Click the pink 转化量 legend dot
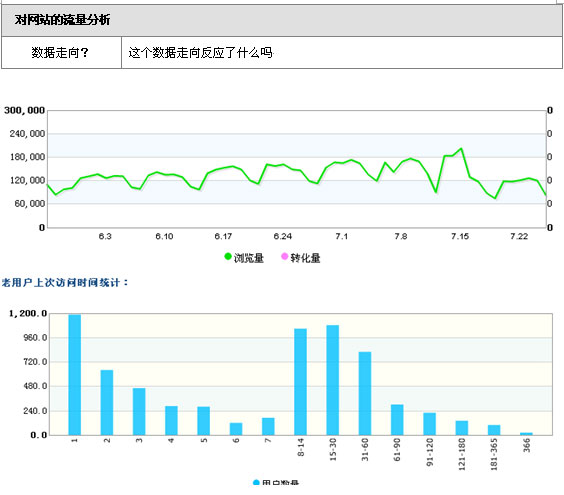This screenshot has height=495, width=564. tap(284, 256)
